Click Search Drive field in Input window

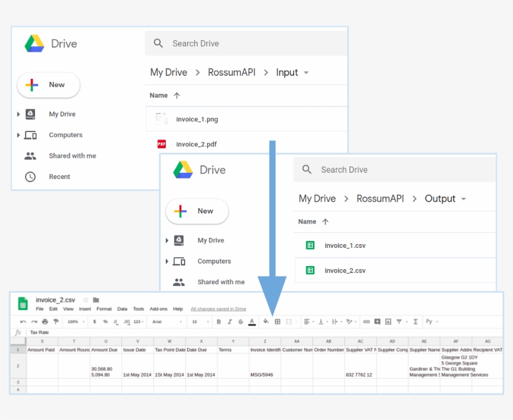pyautogui.click(x=246, y=43)
